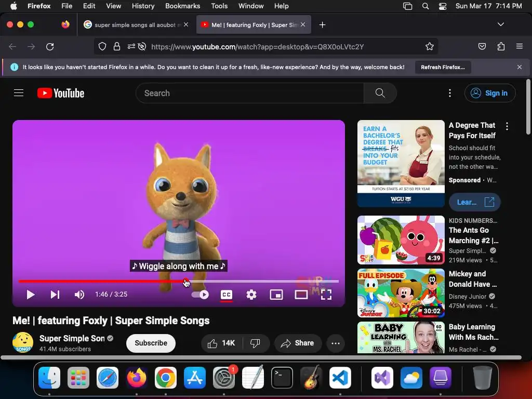Click the YouTube search magnifier button
Viewport: 532px width, 399px height.
tap(380, 93)
